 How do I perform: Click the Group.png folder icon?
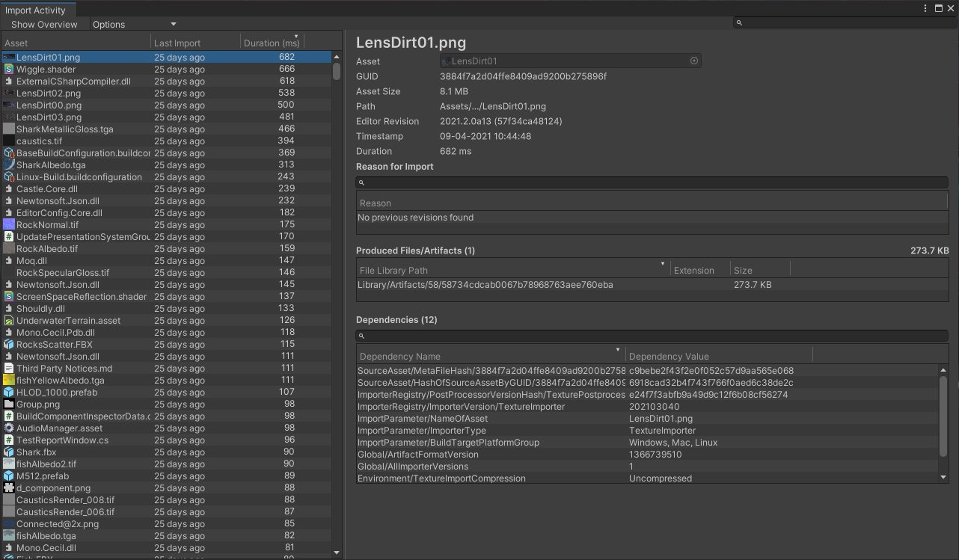[x=9, y=404]
